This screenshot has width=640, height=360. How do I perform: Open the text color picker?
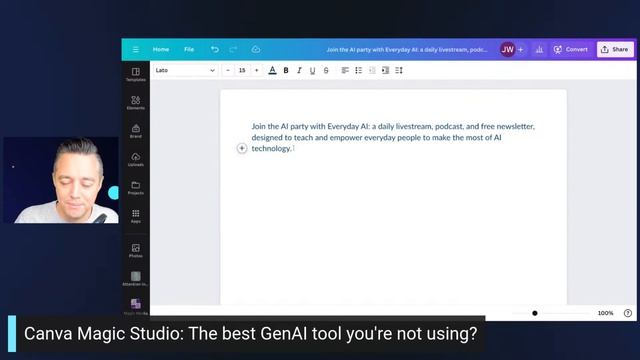point(272,70)
